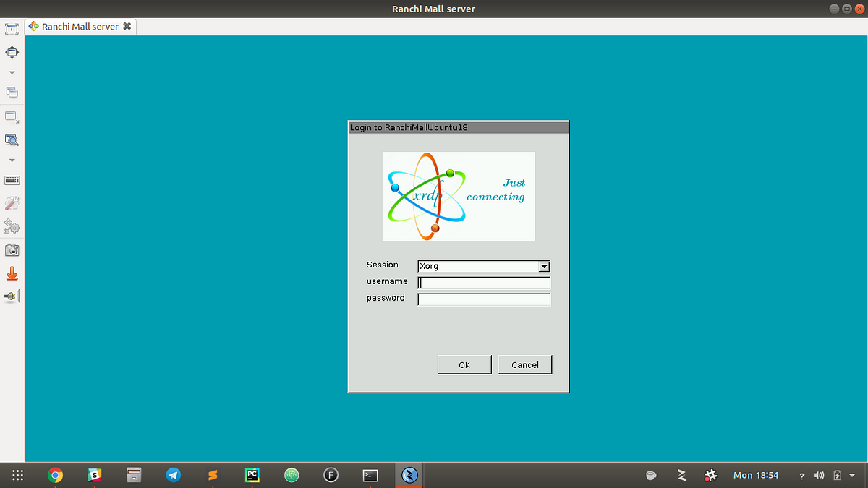Open Sublime Text from the dock

(213, 475)
